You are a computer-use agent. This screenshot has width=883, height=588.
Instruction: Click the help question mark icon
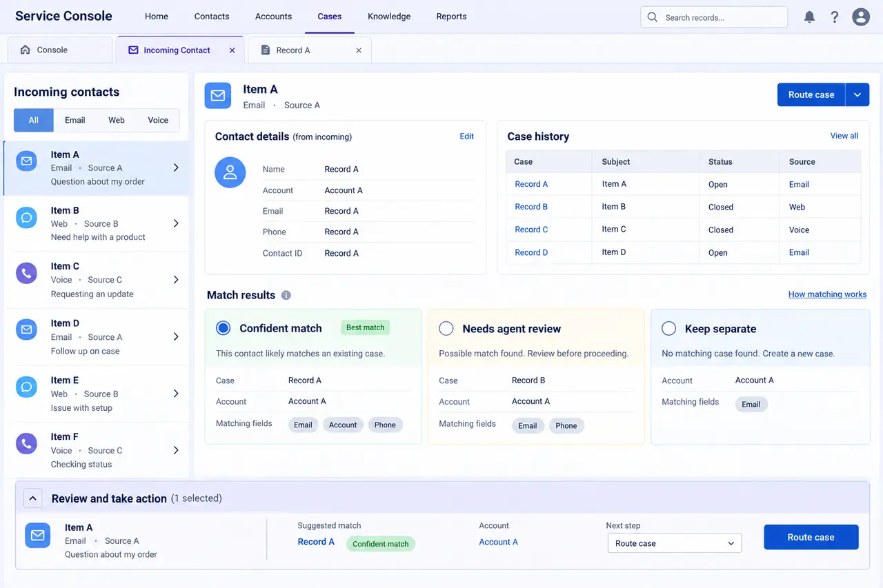tap(835, 17)
